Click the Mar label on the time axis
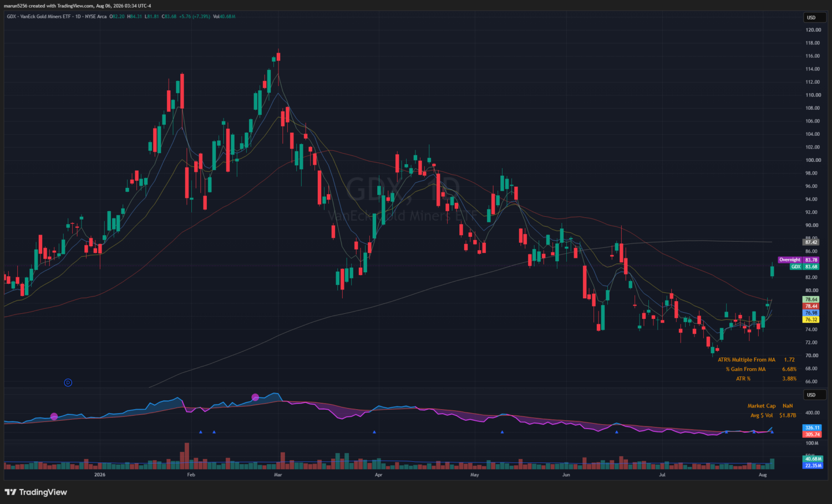Viewport: 832px width, 504px height. click(x=278, y=475)
